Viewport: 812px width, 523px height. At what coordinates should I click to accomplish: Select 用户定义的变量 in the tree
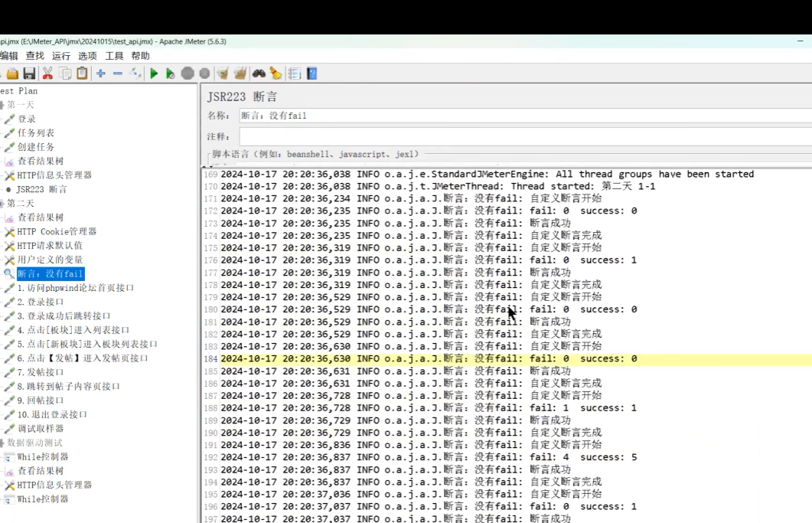click(50, 260)
